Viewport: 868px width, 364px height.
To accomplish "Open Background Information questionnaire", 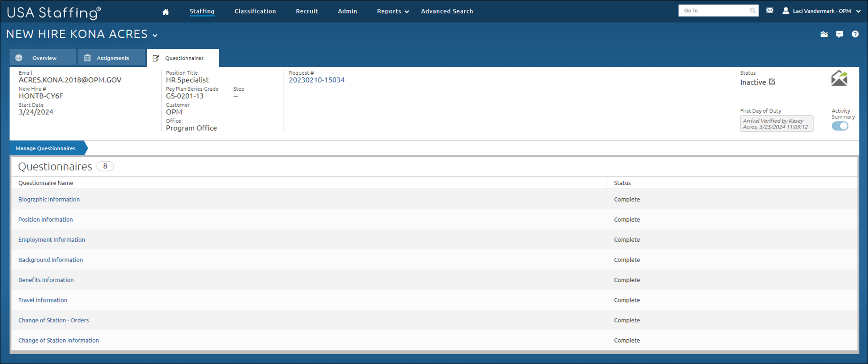I will coord(51,260).
